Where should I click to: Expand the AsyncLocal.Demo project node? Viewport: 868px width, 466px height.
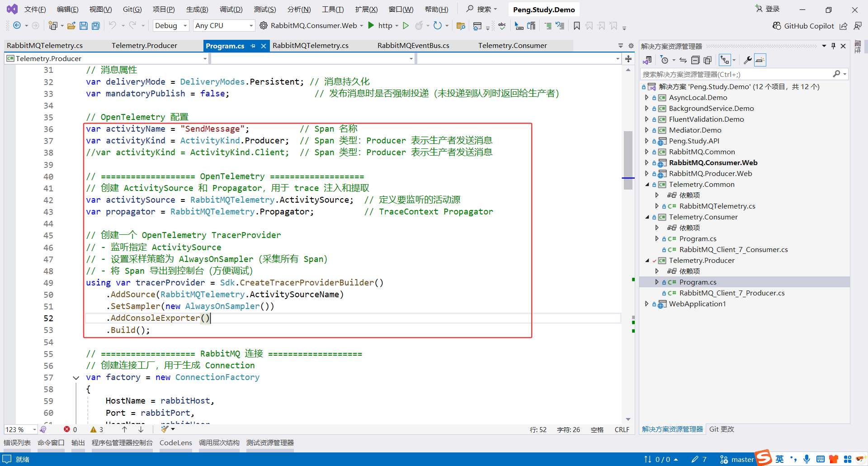[x=646, y=98]
